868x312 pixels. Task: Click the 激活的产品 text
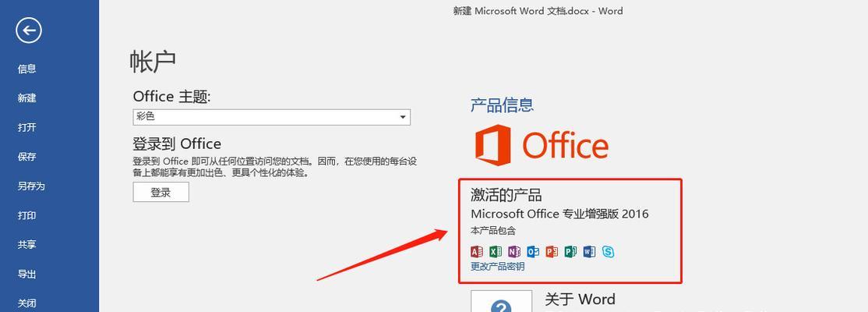[506, 194]
